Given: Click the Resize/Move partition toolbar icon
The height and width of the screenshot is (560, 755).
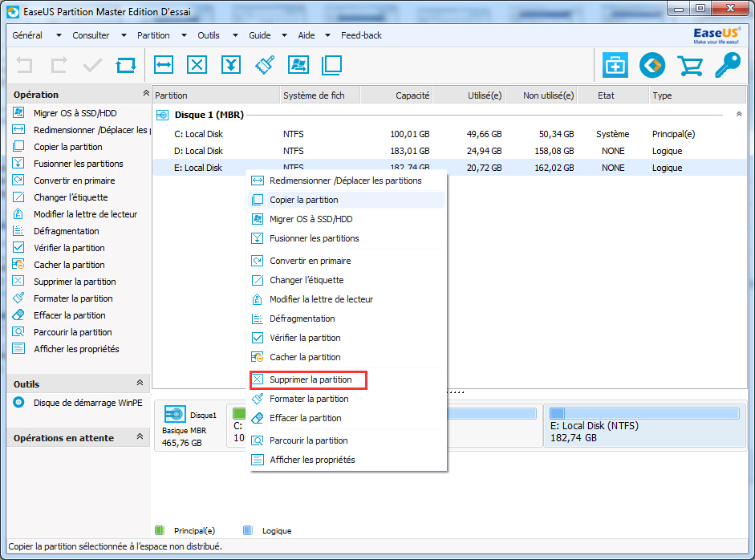Looking at the screenshot, I should tap(164, 65).
